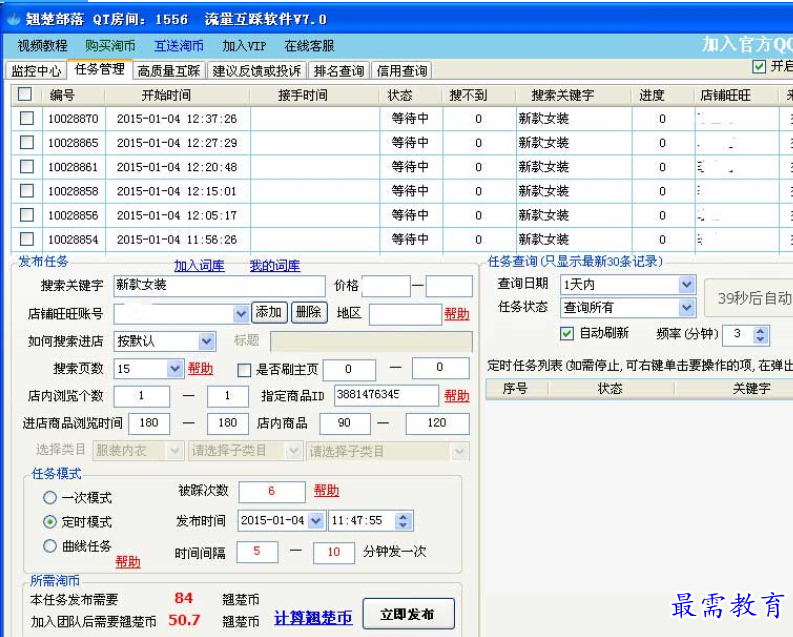Open the 视频教程 menu
Viewport: 793px width, 637px height.
42,46
